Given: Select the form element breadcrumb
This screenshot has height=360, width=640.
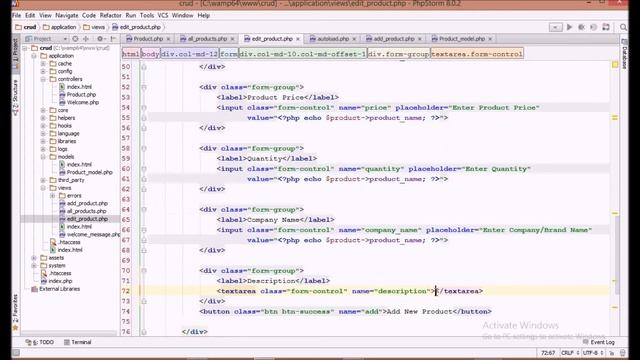Looking at the screenshot, I should (x=229, y=54).
